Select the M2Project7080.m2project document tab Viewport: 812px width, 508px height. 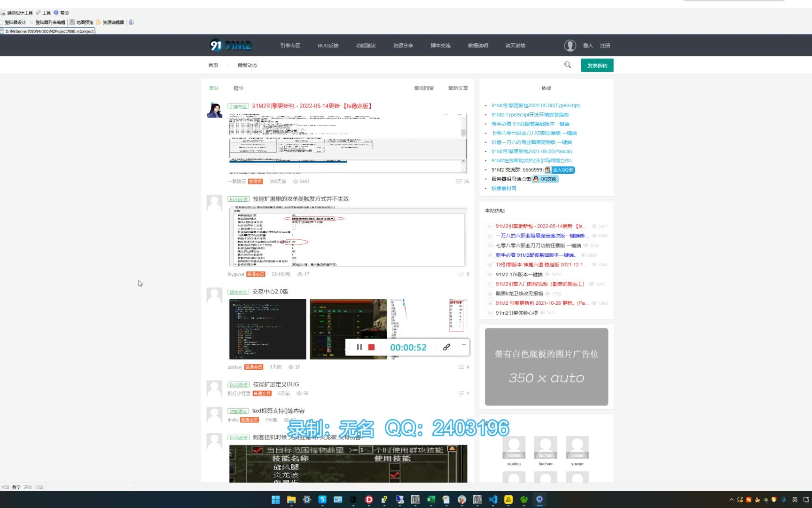(x=47, y=31)
